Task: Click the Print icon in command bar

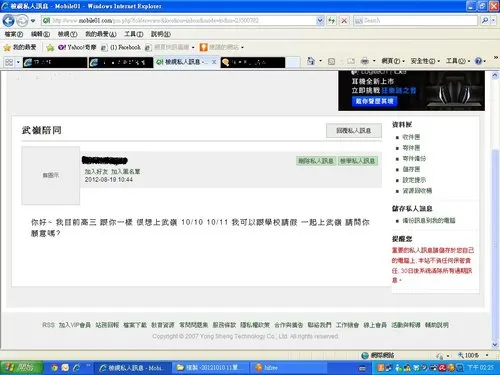Action: pos(365,61)
